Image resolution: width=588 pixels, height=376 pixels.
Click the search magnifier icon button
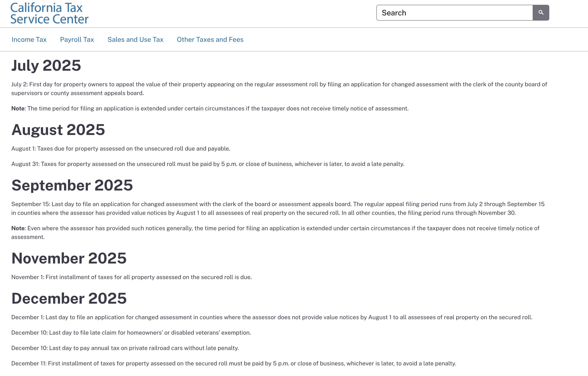[x=541, y=13]
